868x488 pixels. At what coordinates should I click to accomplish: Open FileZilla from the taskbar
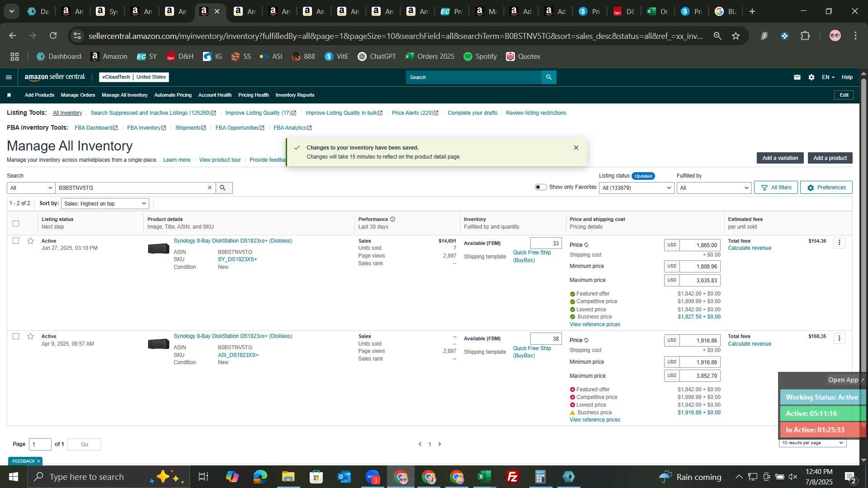(512, 477)
